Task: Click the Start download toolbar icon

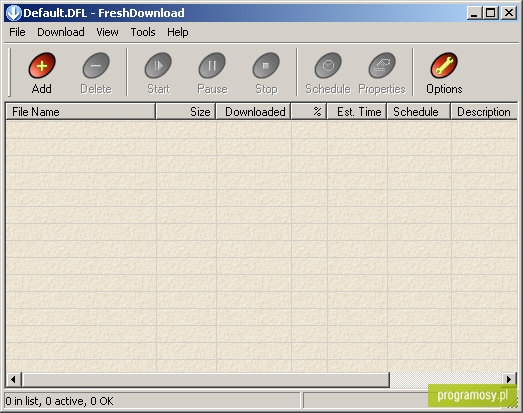Action: tap(158, 65)
